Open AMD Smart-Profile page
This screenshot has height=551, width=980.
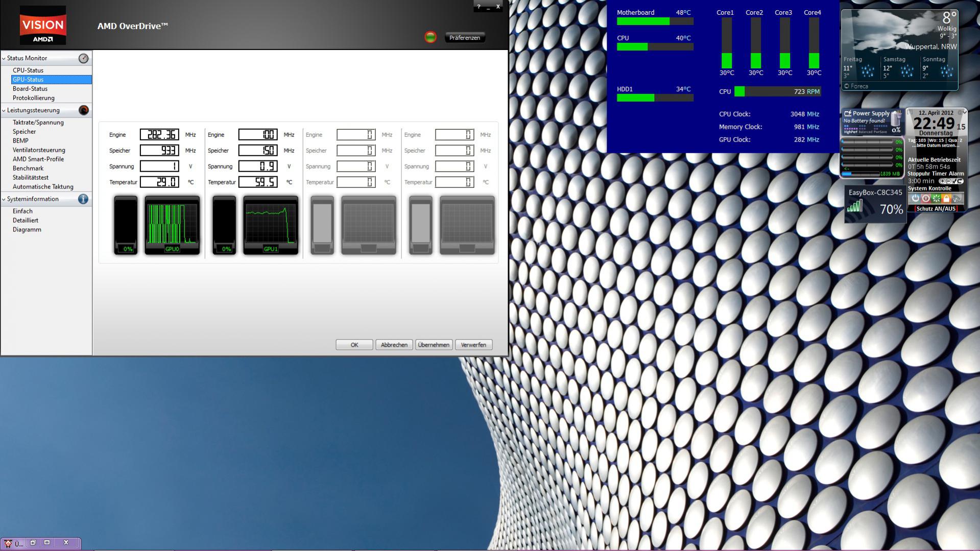38,159
